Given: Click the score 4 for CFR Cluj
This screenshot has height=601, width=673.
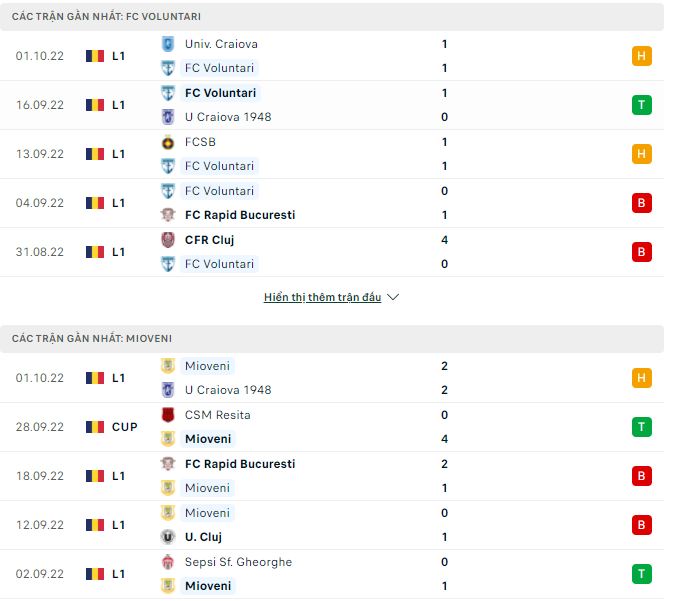Looking at the screenshot, I should click(444, 240).
